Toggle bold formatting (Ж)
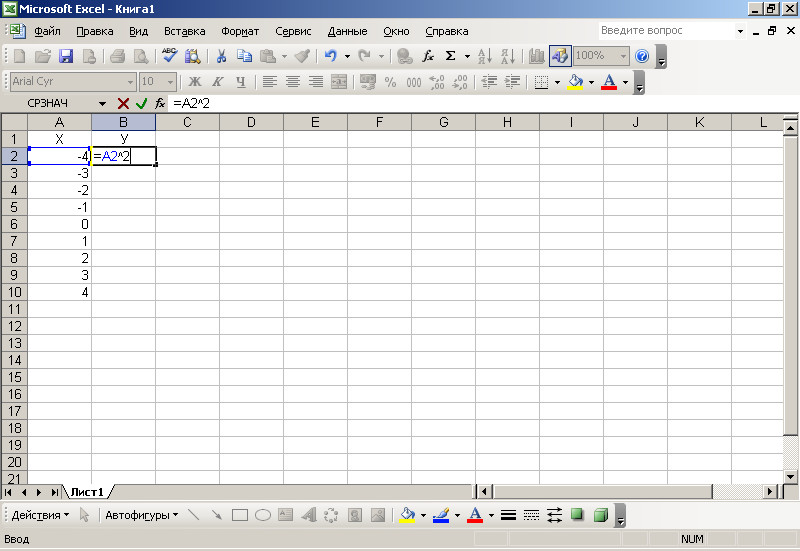This screenshot has height=551, width=800. pos(194,82)
